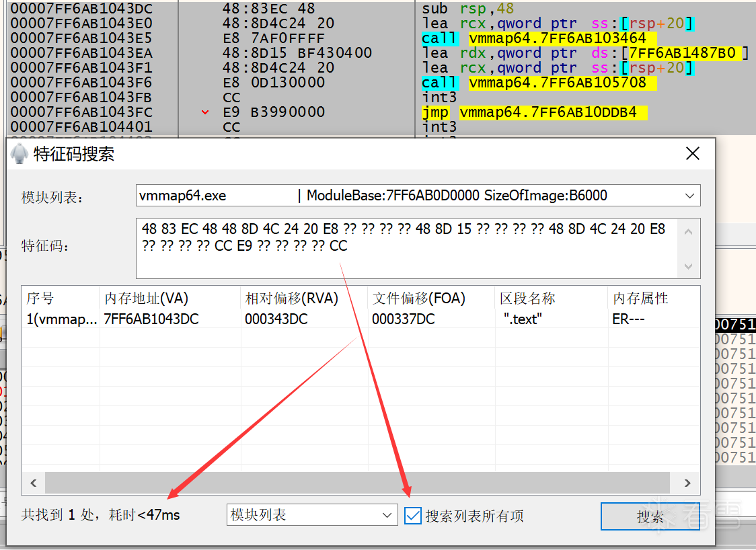Click the lea rdx instruction line
This screenshot has width=756, height=550.
[x=585, y=53]
